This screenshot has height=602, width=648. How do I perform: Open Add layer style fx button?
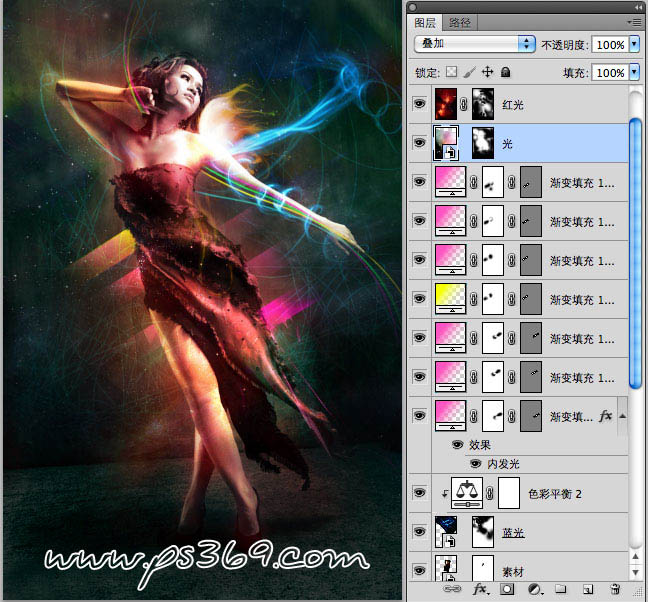pos(481,589)
